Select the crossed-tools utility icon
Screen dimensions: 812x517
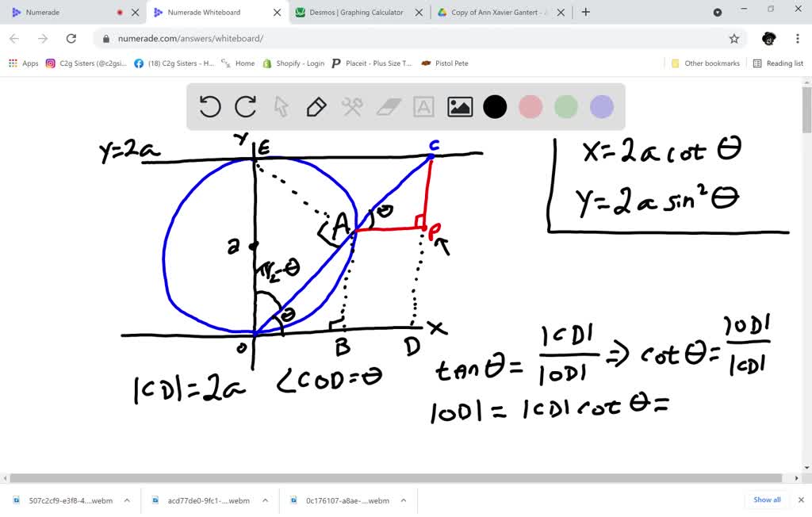click(351, 106)
